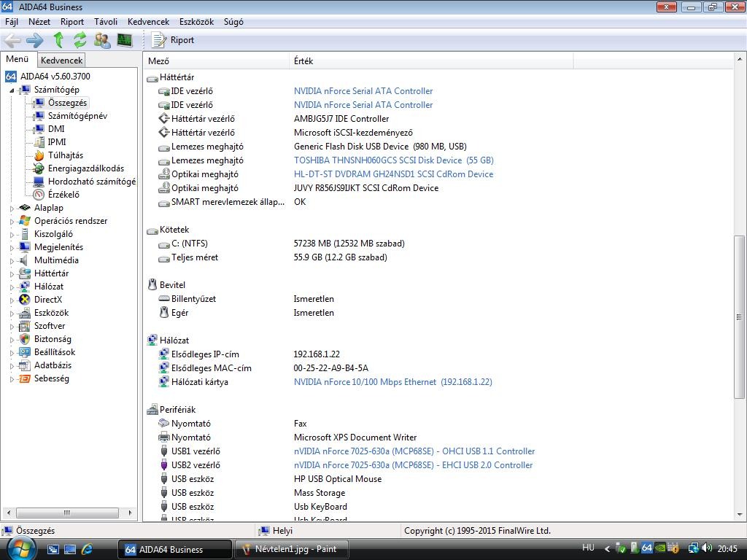
Task: Expand the Megjelenítés tree node
Action: tap(12, 248)
